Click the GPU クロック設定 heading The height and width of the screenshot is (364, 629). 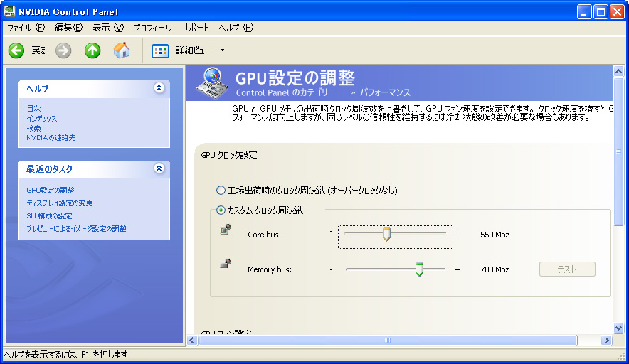229,155
